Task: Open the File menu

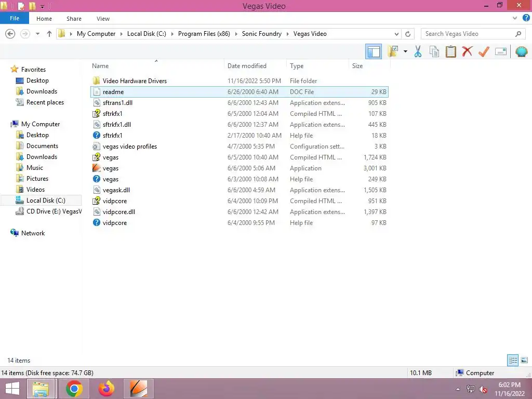Action: pyautogui.click(x=14, y=18)
